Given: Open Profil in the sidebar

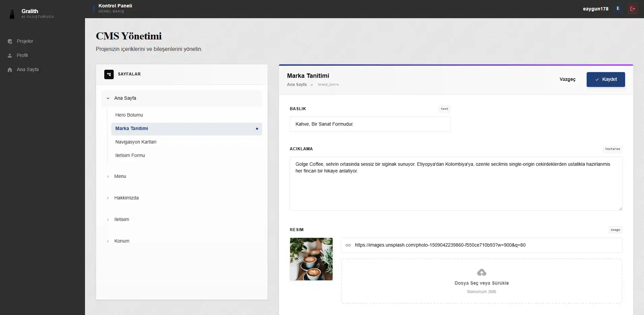Looking at the screenshot, I should (22, 56).
